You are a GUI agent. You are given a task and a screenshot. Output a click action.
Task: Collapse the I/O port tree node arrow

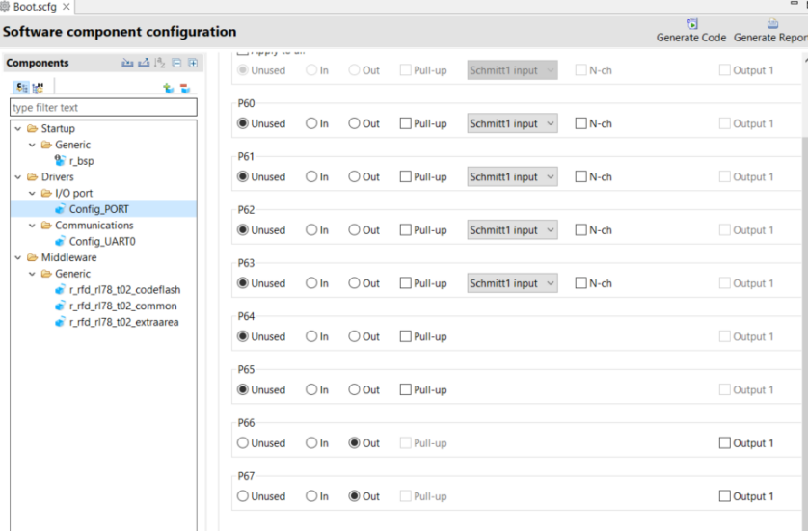click(32, 193)
